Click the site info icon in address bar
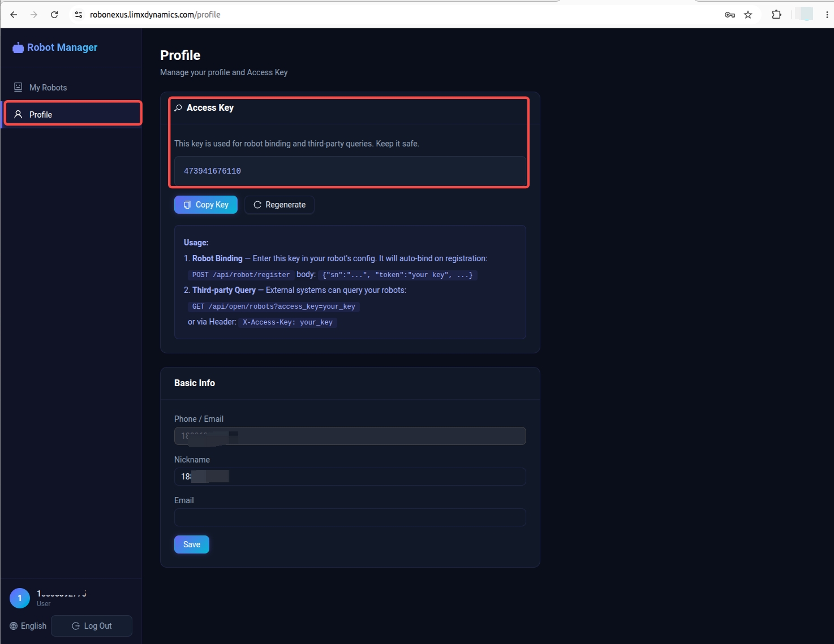834x644 pixels. coord(79,15)
